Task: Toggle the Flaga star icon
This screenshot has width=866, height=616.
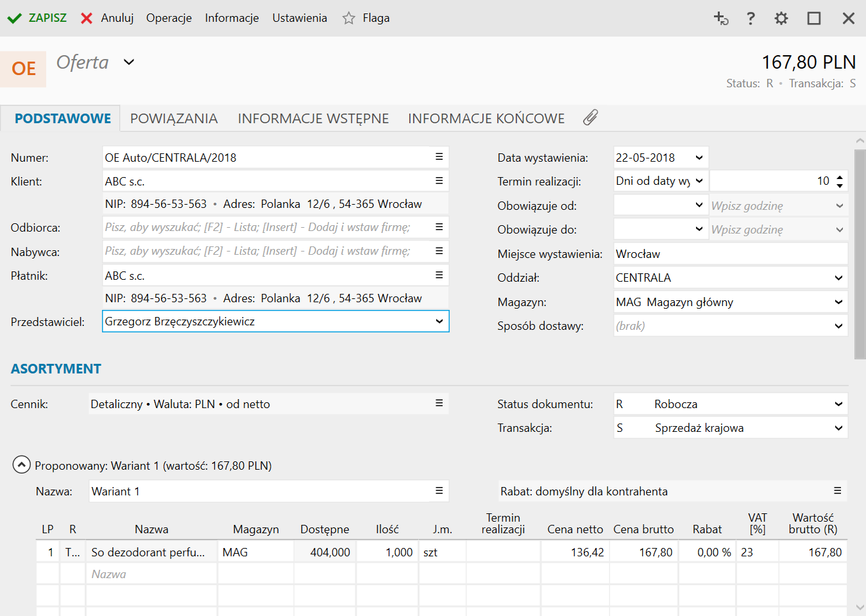Action: (349, 19)
